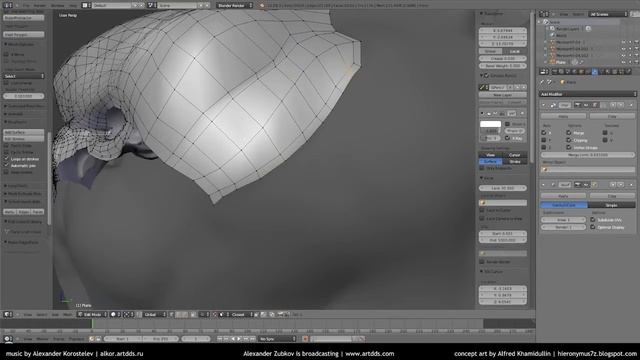The width and height of the screenshot is (640, 360).
Task: Open the Add Modifier dropdown
Action: pos(588,94)
